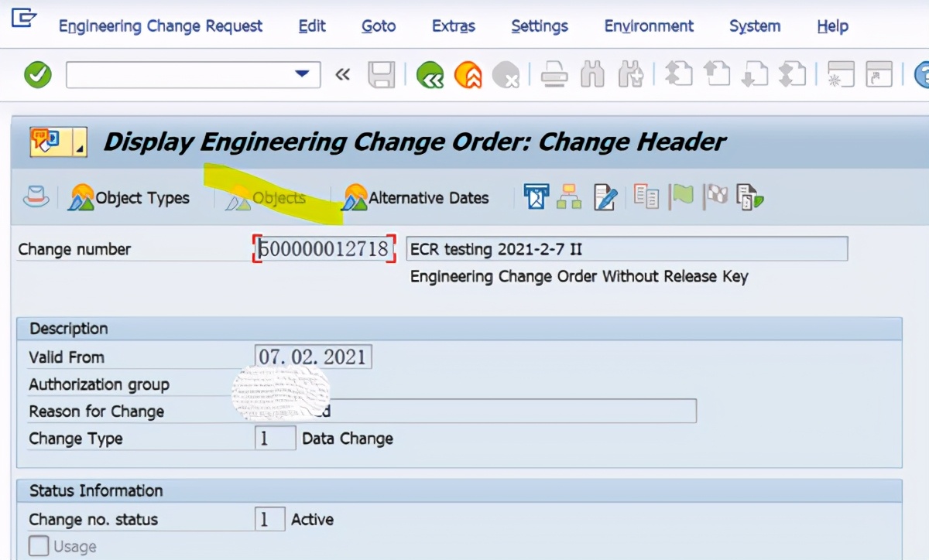Screen dimensions: 929x560
Task: Collapse the toolbar with the double-left chevron
Action: click(343, 74)
